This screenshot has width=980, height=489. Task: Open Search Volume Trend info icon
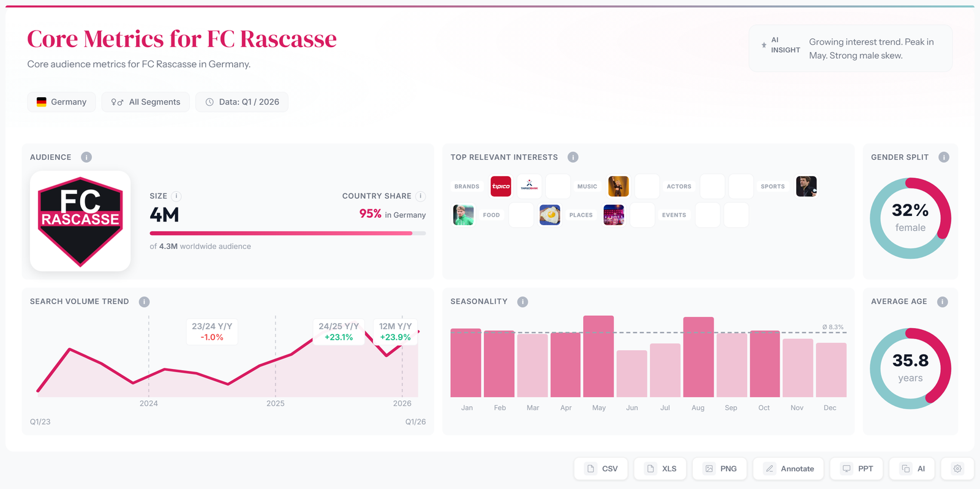tap(144, 302)
